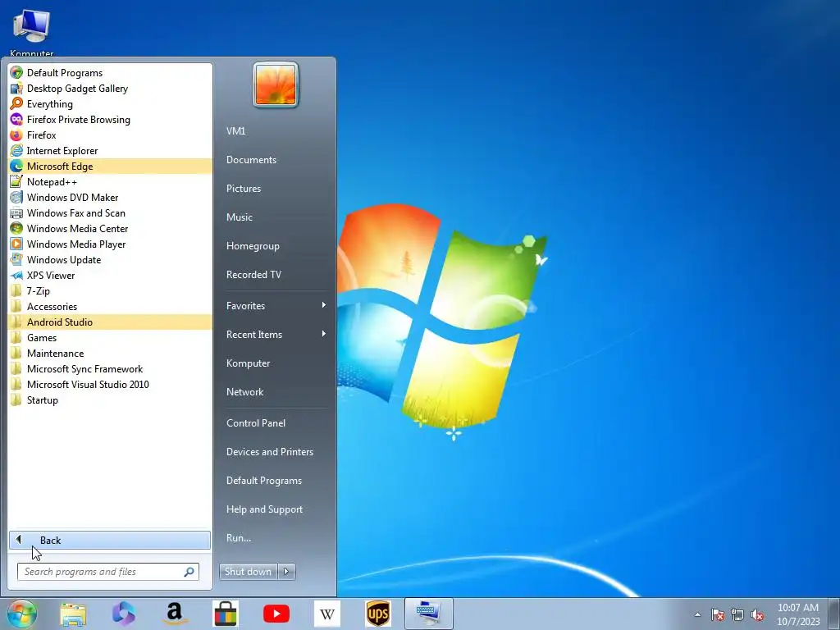This screenshot has height=630, width=840.
Task: Open Firefox browser
Action: pos(111,135)
